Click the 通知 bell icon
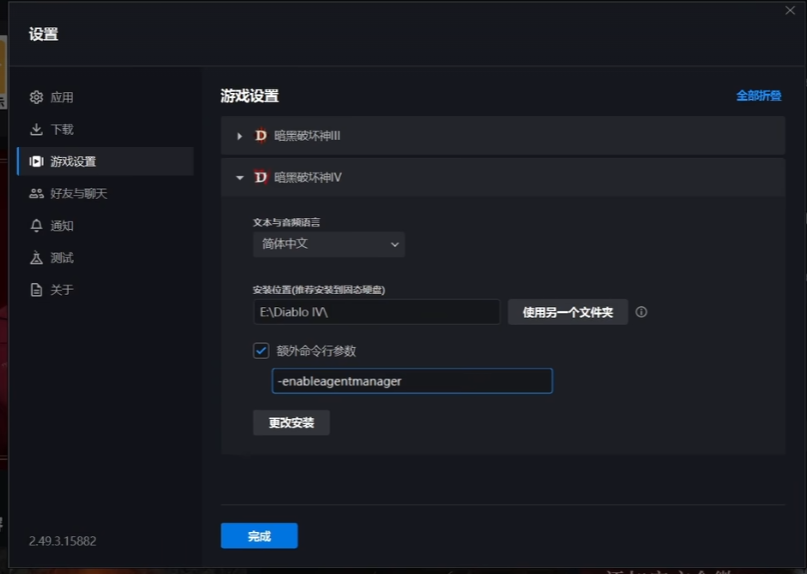 [x=36, y=225]
